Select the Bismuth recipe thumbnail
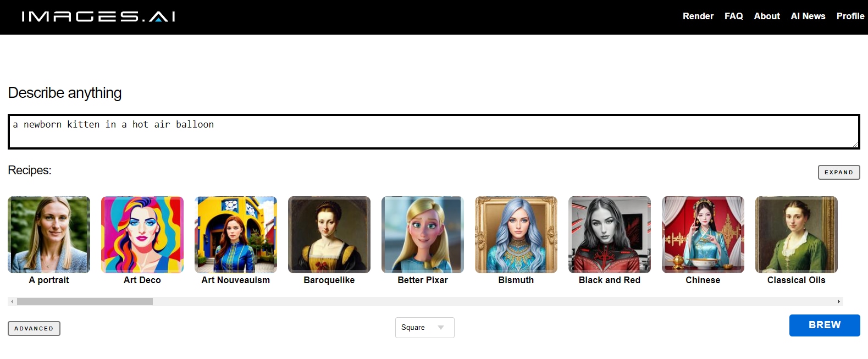The height and width of the screenshot is (359, 868). [516, 235]
